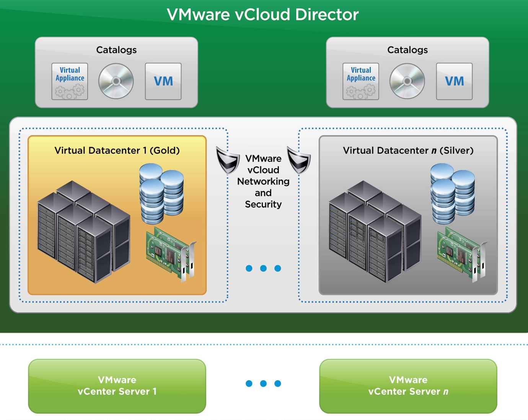The width and height of the screenshot is (528, 420).
Task: Click the VMware vCenter Server 1 box
Action: [117, 386]
